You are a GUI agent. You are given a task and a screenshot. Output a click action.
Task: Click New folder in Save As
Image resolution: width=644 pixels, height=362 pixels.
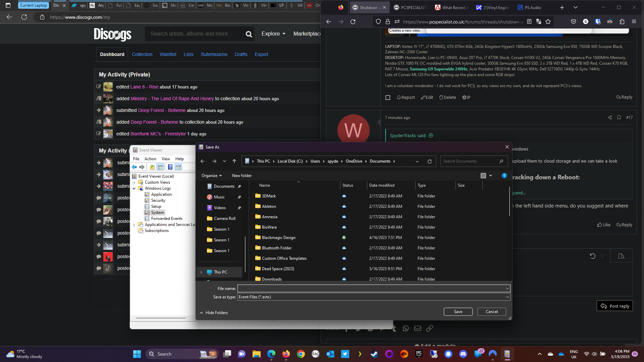click(242, 176)
